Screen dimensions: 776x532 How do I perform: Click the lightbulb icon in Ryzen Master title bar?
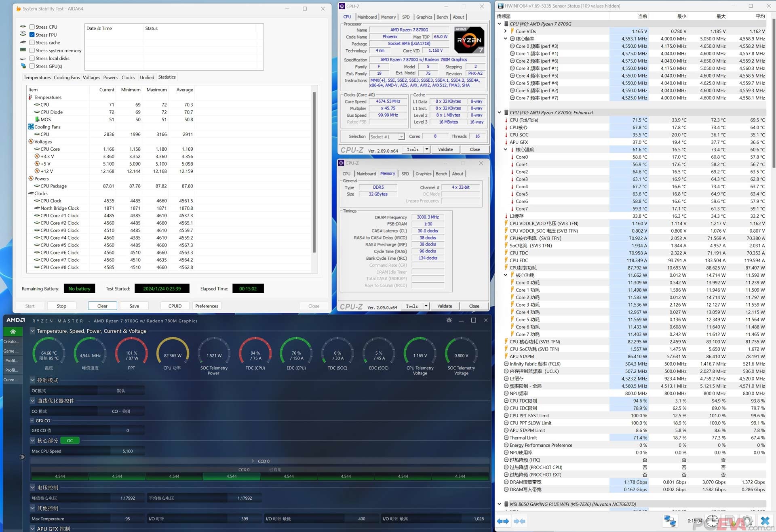click(x=448, y=320)
